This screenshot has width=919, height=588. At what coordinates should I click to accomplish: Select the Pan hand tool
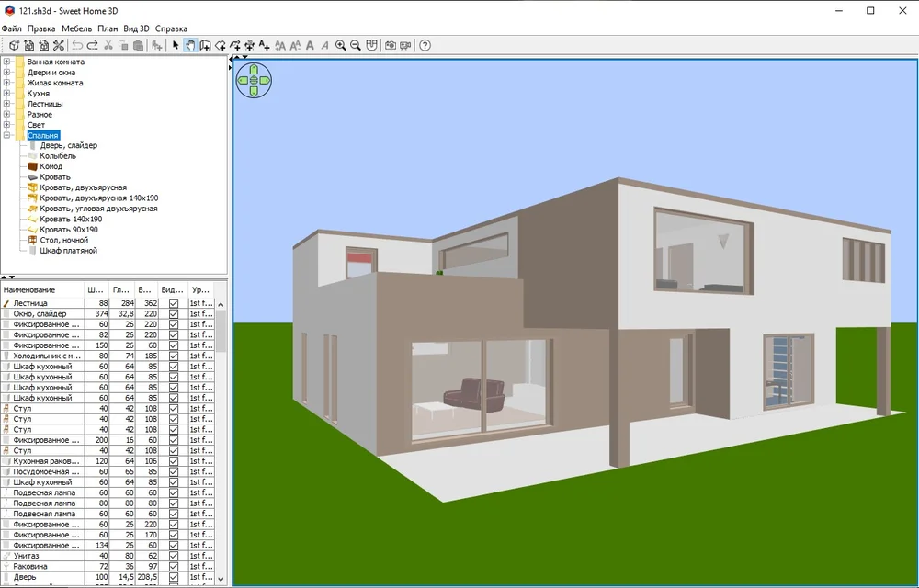click(189, 45)
